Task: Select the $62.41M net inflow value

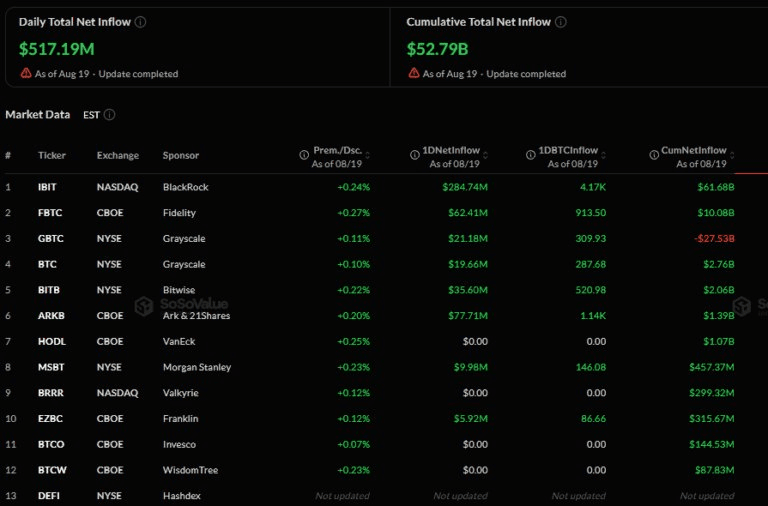Action: tap(468, 213)
